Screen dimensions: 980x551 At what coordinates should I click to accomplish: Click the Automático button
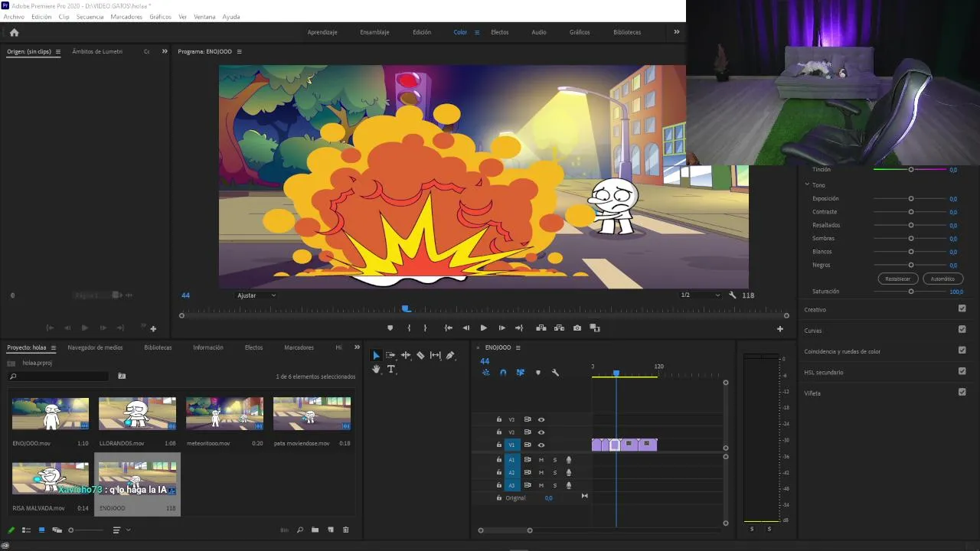click(942, 279)
